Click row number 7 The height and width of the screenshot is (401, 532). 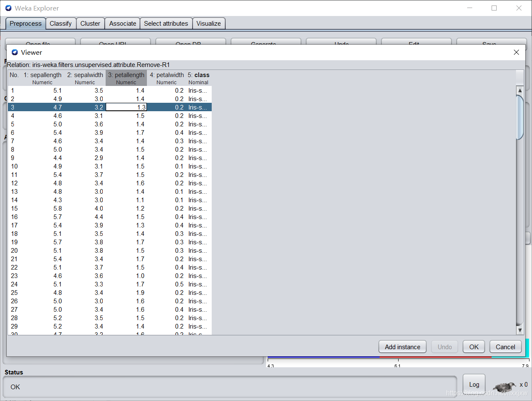tap(15, 141)
